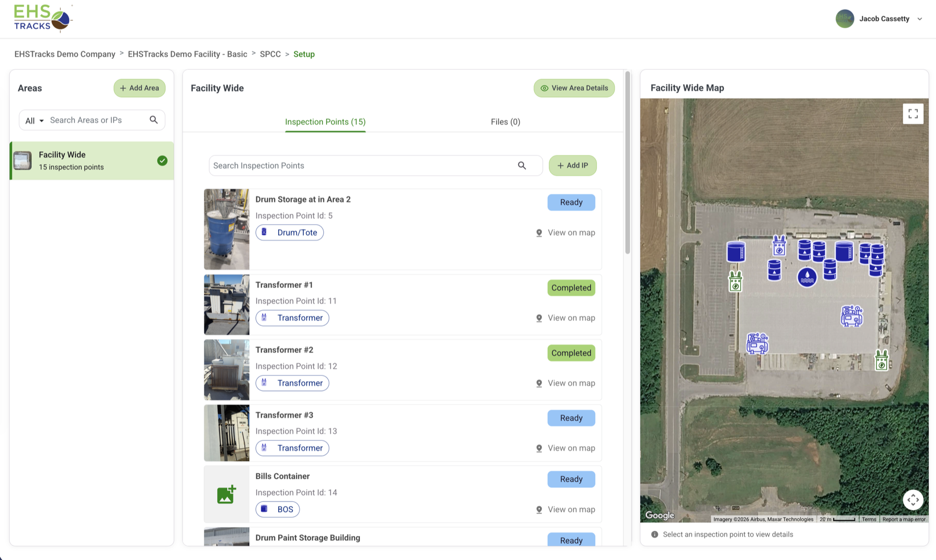Open the Drum Storage blue drum thumbnail
936x560 pixels.
227,229
